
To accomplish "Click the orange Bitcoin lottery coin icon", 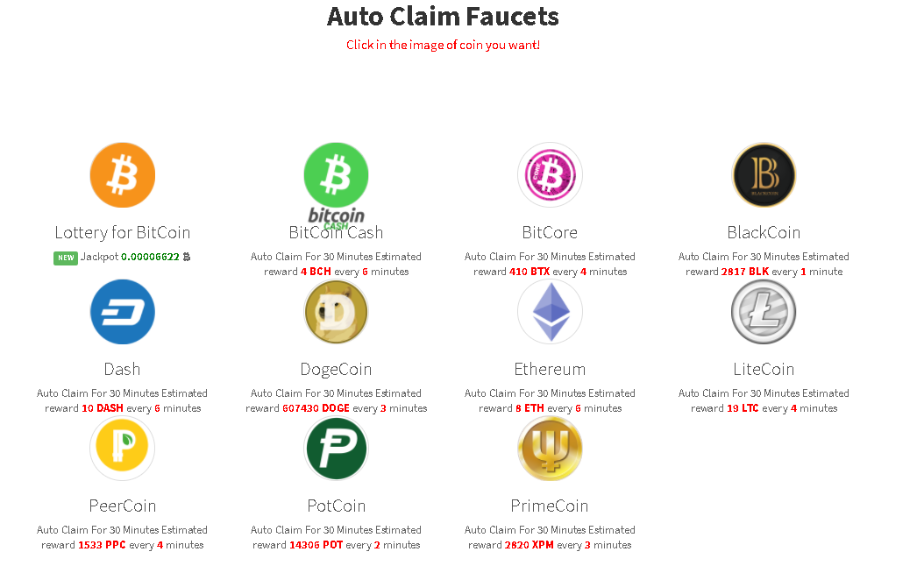I will 123,175.
